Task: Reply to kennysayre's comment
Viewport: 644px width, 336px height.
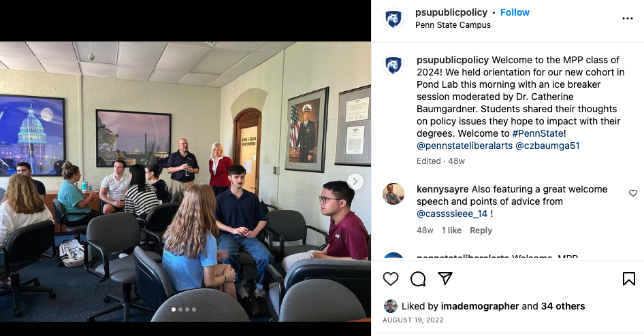Action: coord(481,230)
